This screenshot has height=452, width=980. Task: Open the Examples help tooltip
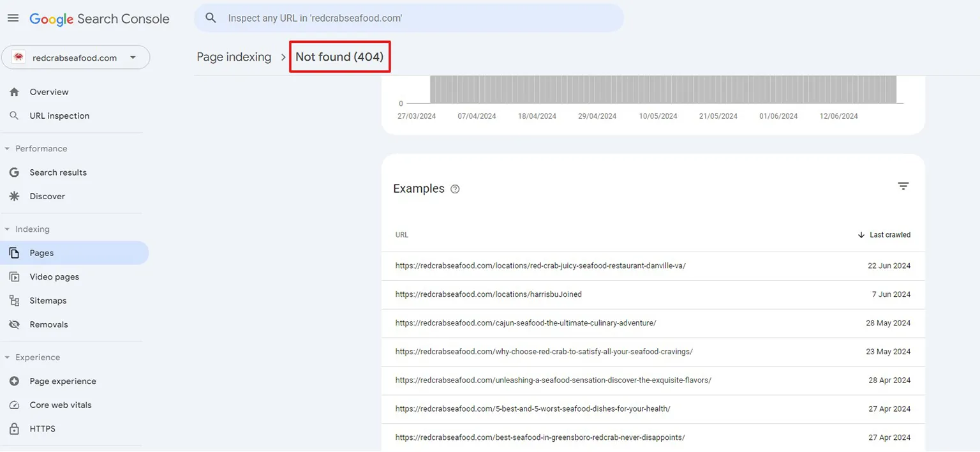[455, 188]
